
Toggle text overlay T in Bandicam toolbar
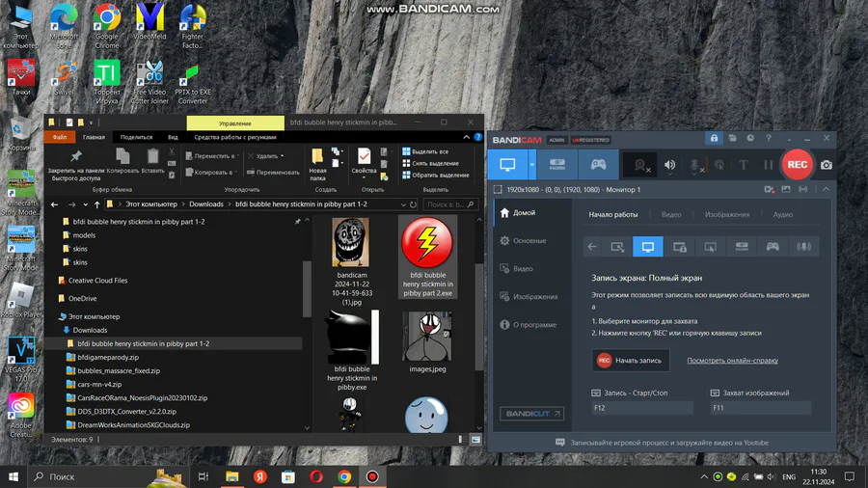tap(744, 165)
